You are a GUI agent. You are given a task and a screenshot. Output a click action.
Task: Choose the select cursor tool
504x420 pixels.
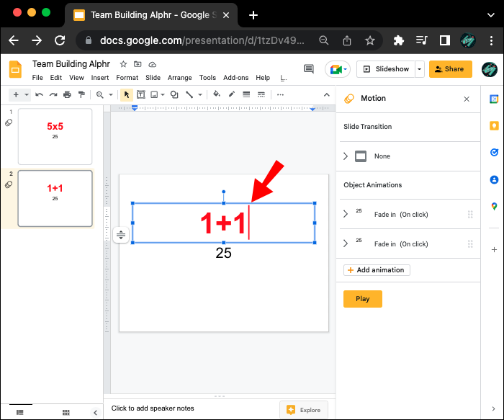tap(127, 94)
